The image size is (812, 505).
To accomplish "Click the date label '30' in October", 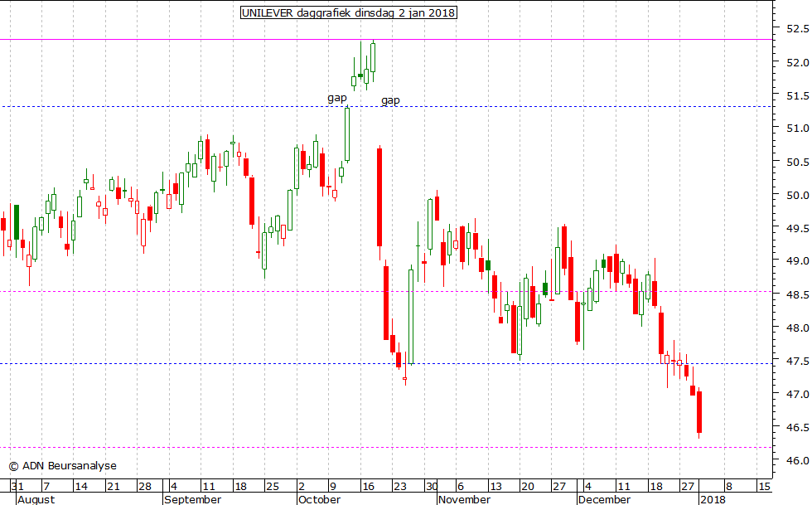I will [432, 486].
